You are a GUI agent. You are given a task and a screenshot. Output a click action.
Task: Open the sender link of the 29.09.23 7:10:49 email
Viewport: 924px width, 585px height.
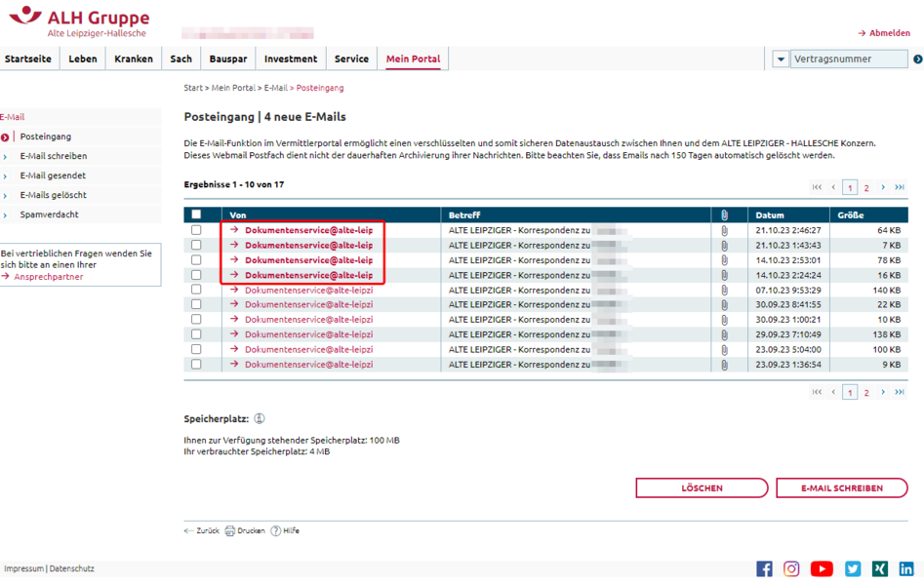308,334
